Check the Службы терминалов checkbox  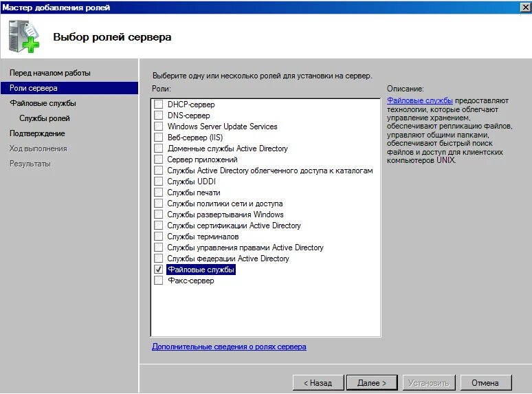159,237
